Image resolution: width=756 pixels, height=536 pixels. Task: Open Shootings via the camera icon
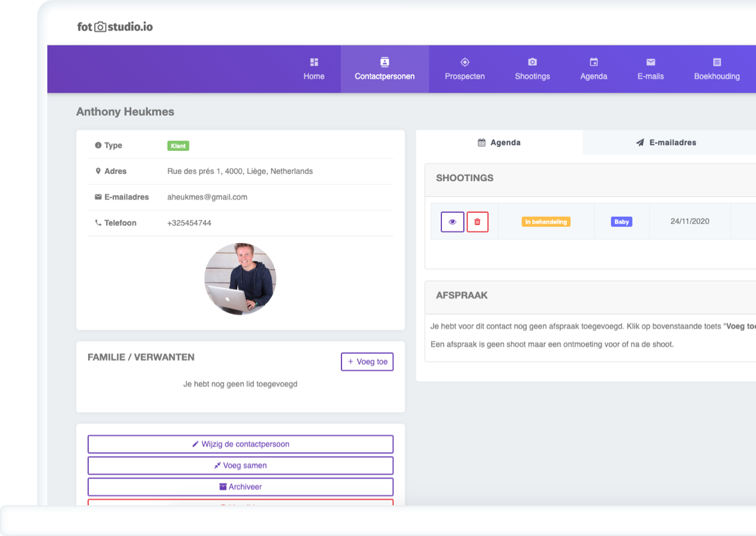coord(532,62)
